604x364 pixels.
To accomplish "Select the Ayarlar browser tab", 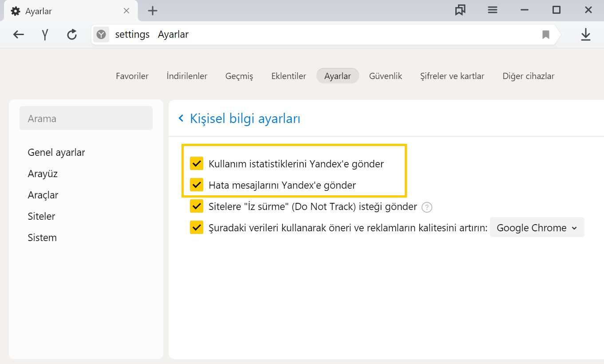I will 71,11.
